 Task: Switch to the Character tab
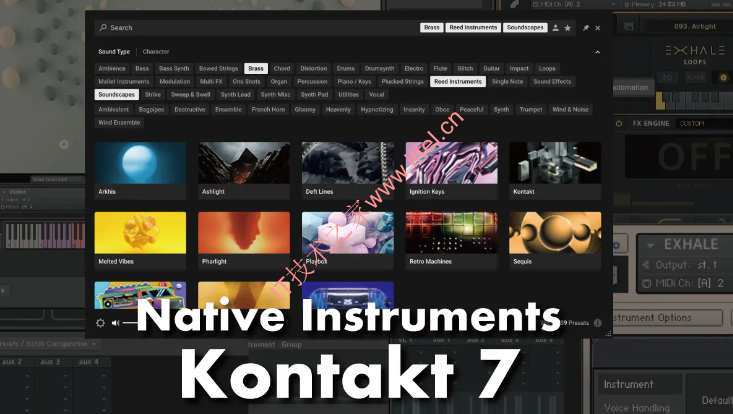click(156, 52)
